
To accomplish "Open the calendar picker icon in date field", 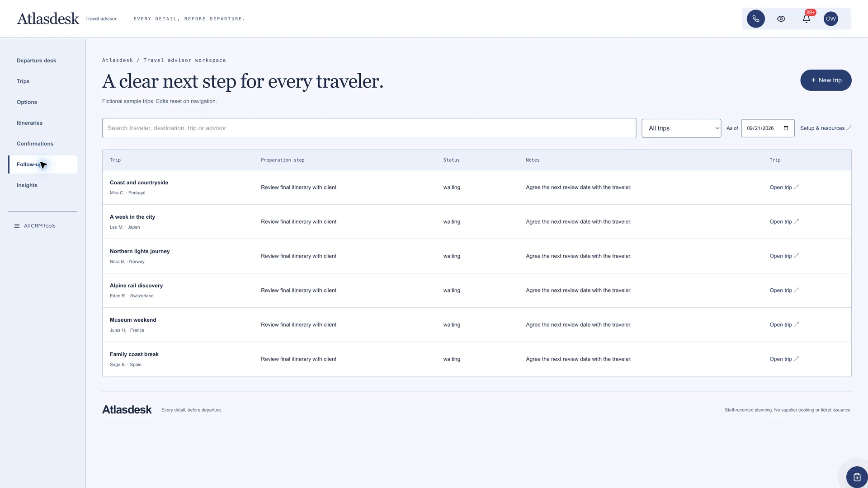I will pyautogui.click(x=786, y=128).
